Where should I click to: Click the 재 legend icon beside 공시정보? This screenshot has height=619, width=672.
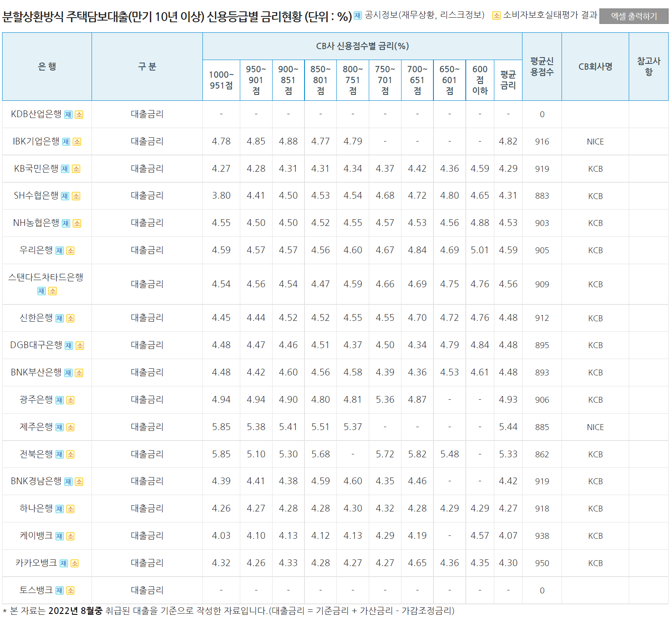[358, 16]
